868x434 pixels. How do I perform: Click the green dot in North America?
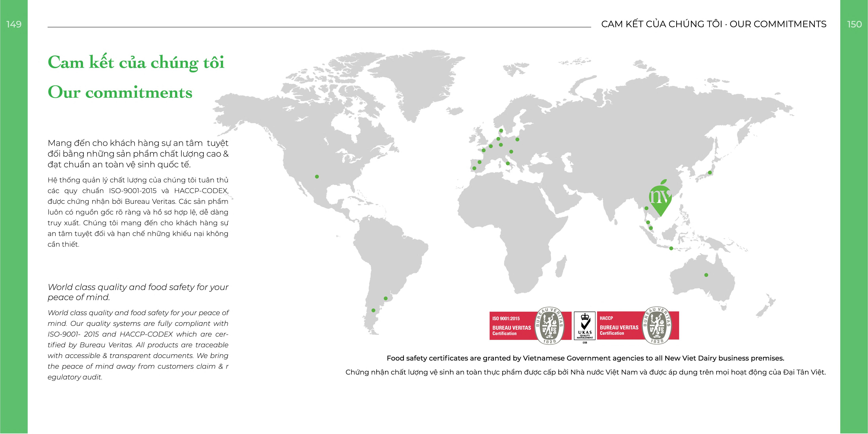tap(317, 177)
